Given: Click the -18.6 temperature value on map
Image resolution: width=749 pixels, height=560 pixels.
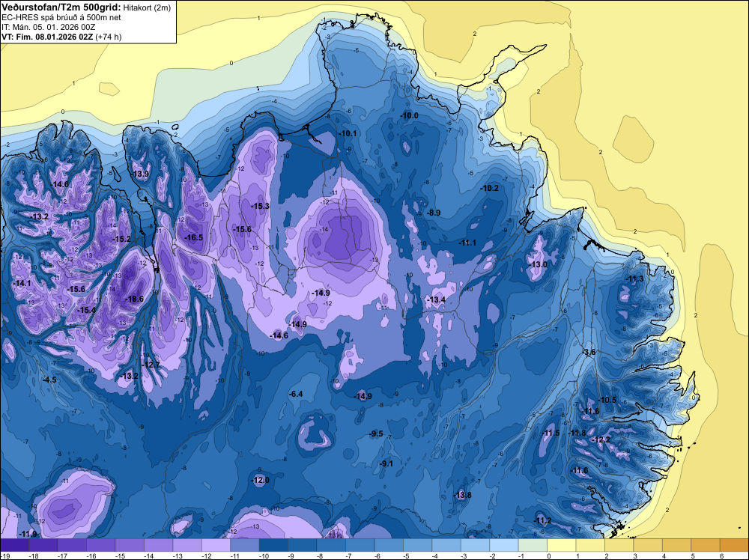Looking at the screenshot, I should tap(134, 299).
